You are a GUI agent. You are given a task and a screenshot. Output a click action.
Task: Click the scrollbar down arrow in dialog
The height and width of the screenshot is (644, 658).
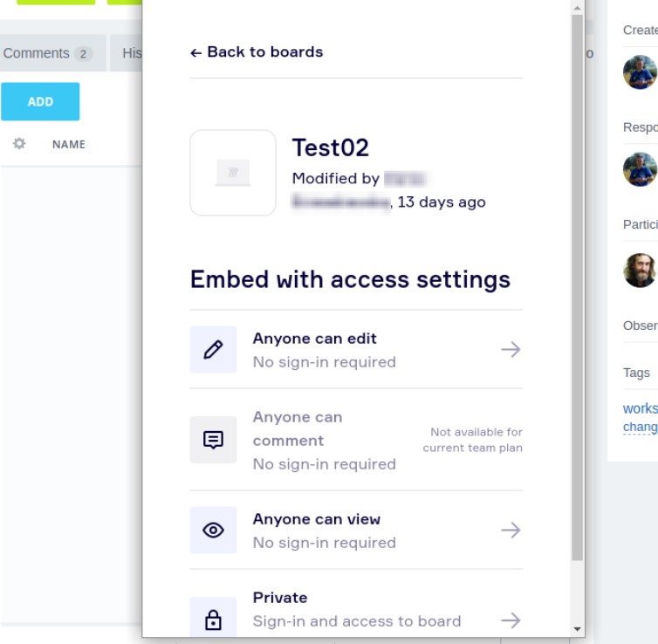[577, 629]
